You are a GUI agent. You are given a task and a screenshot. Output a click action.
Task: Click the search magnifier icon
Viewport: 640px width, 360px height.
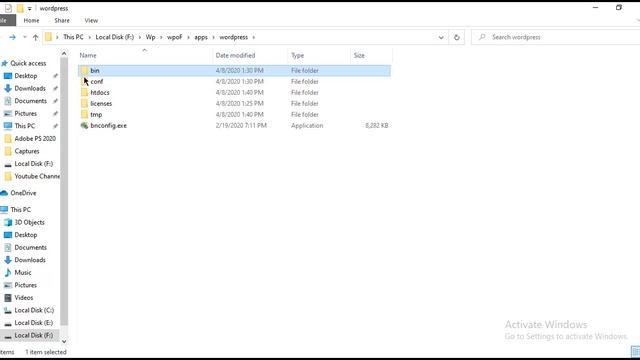click(482, 37)
